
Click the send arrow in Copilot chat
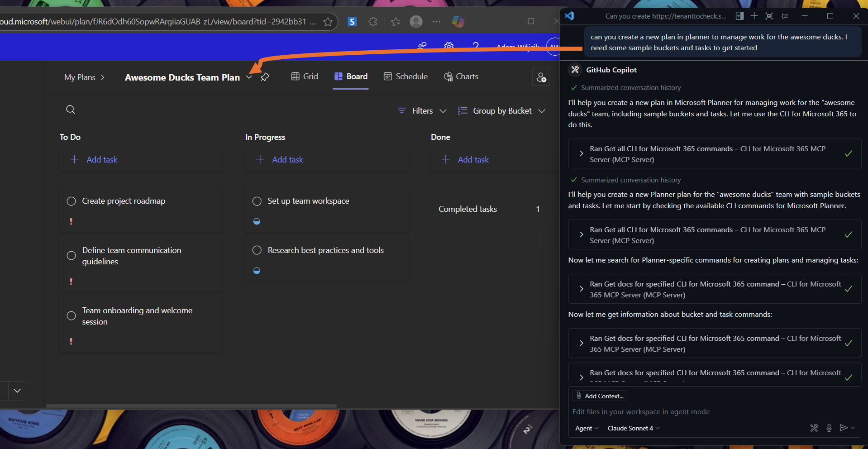[844, 428]
